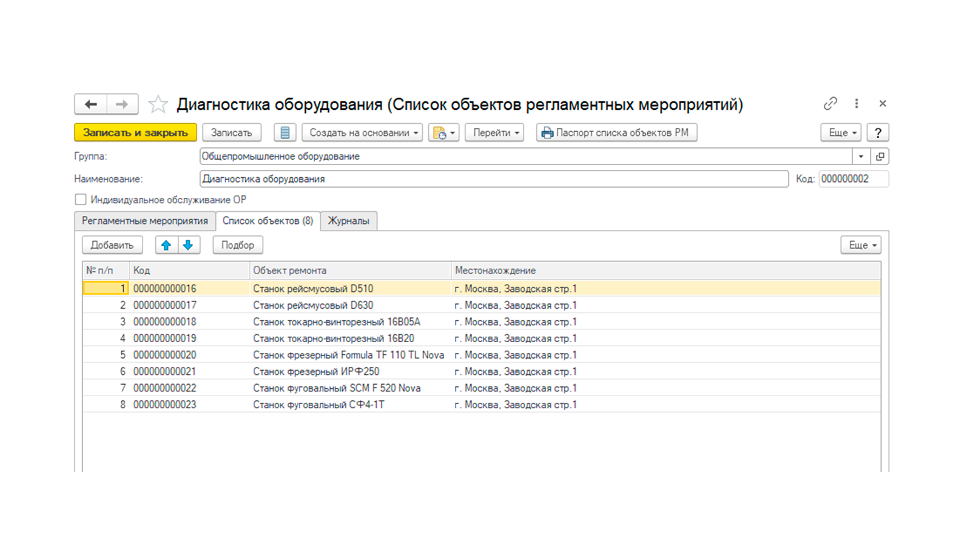Click the back navigation arrow
This screenshot has width=967, height=560.
pyautogui.click(x=91, y=104)
